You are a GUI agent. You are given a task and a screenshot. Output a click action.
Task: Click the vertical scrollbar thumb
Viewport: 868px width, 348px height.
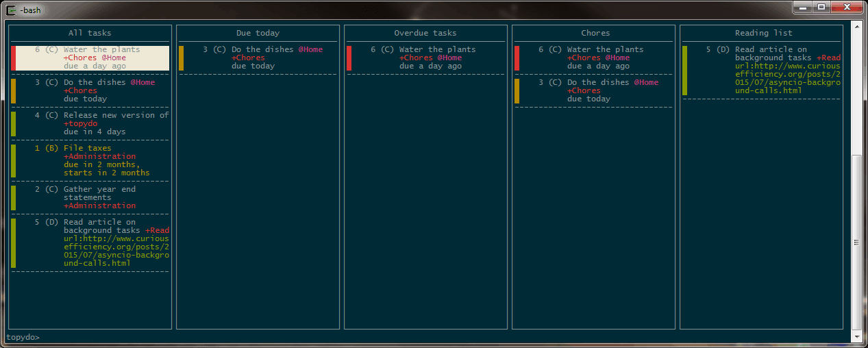[856, 242]
